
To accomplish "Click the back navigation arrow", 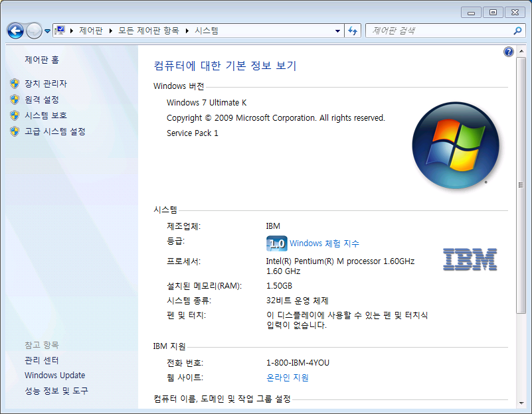I will [15, 31].
